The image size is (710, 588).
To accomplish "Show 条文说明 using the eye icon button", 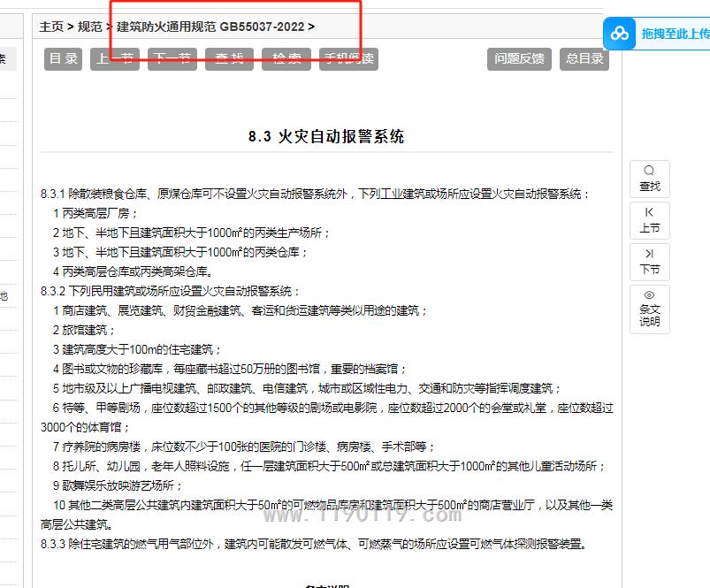I will (650, 308).
